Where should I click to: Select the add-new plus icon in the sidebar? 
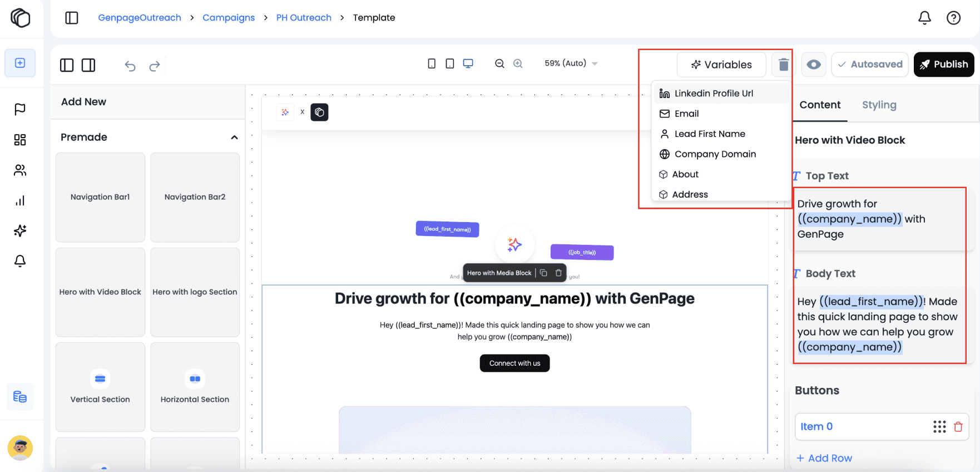[20, 63]
